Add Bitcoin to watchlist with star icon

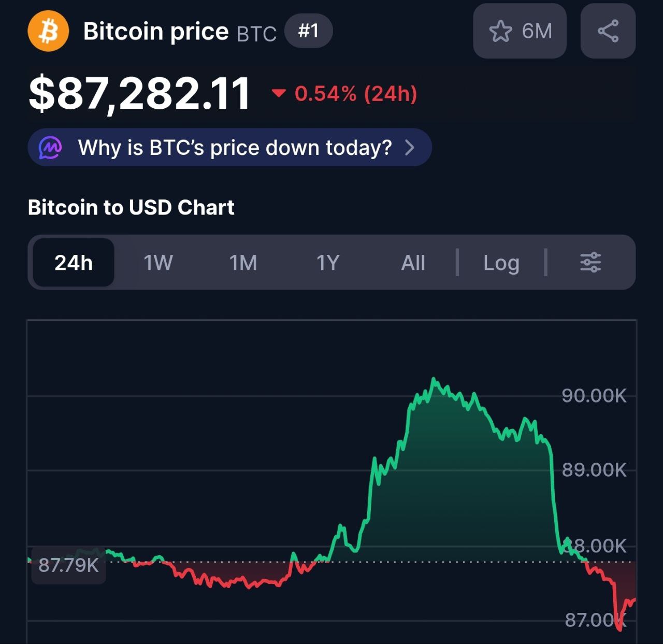tap(500, 31)
